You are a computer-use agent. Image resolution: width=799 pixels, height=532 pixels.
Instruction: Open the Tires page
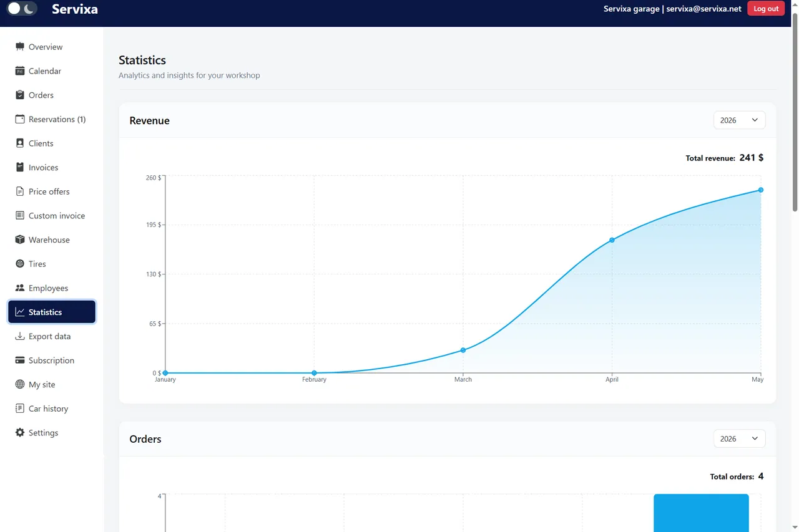pos(52,264)
